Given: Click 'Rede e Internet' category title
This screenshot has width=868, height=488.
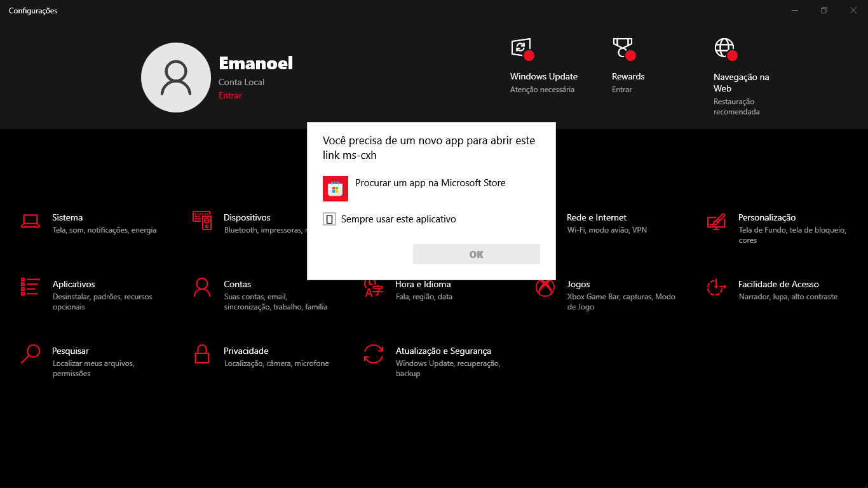Looking at the screenshot, I should 597,217.
